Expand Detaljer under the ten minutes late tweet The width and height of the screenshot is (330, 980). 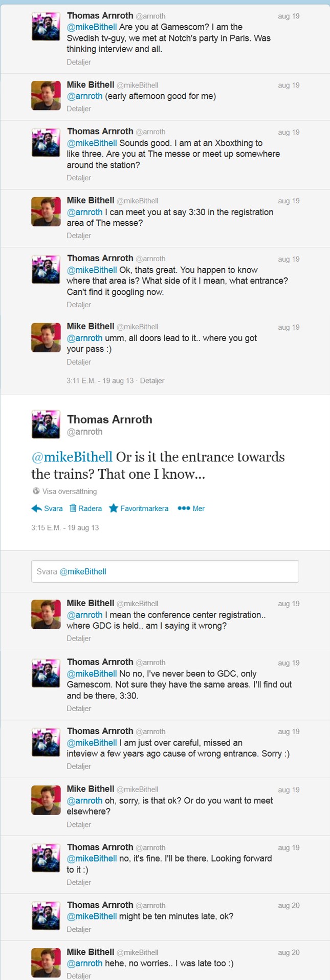79,929
